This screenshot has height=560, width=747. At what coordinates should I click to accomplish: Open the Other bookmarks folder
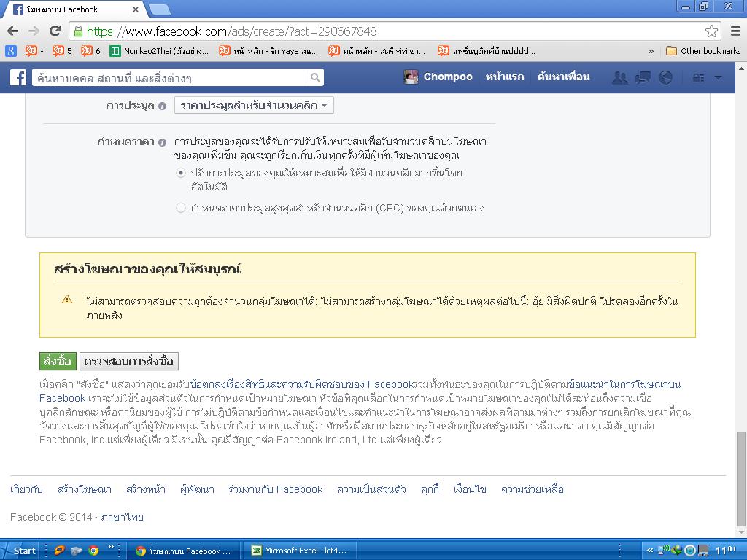click(703, 50)
